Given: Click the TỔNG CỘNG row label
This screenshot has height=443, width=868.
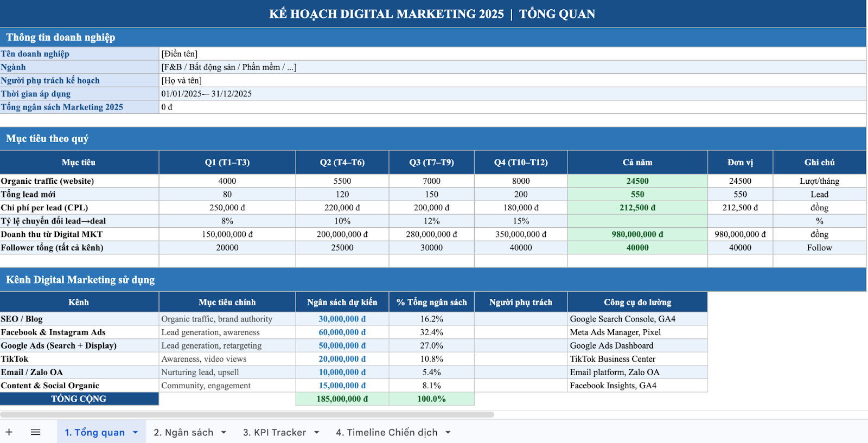Looking at the screenshot, I should pos(79,399).
